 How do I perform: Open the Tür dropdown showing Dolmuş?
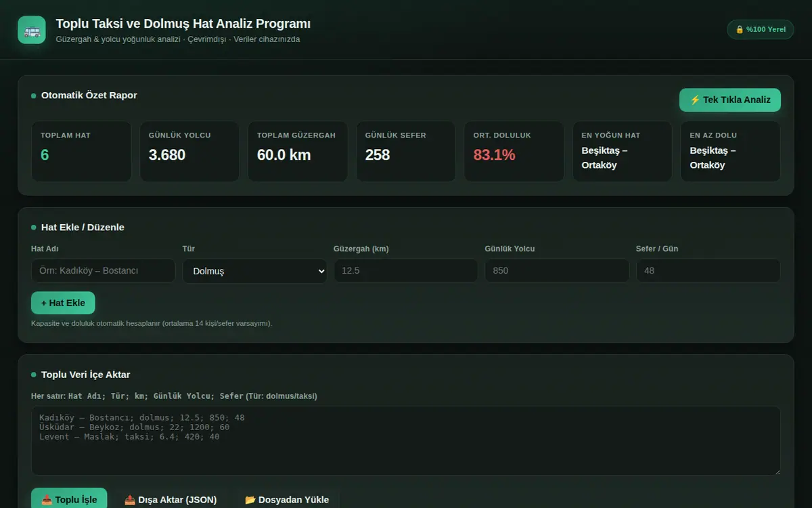tap(254, 271)
